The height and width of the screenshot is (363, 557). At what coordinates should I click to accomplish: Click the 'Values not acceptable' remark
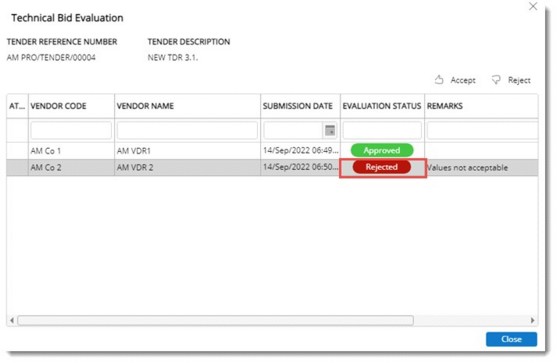(467, 168)
